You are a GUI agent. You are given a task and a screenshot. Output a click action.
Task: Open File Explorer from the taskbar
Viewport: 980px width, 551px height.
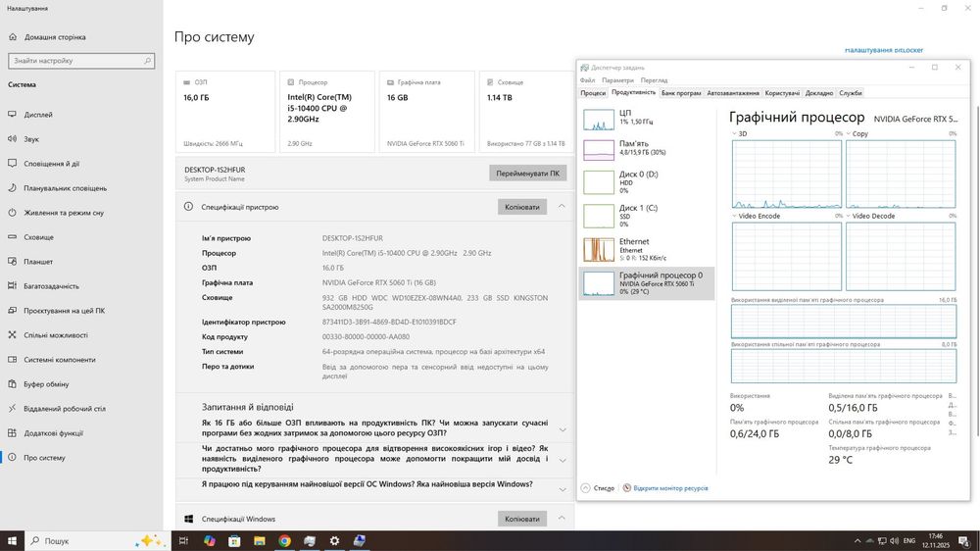pyautogui.click(x=260, y=541)
